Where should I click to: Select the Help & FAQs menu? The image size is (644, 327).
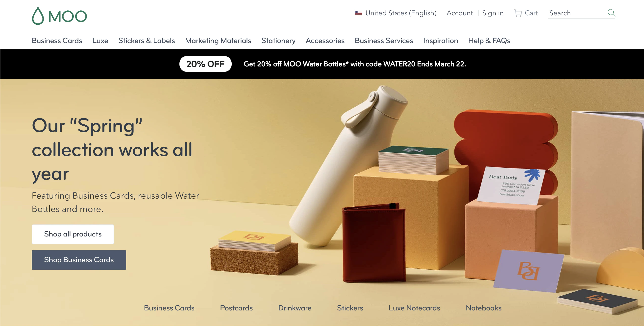[489, 41]
